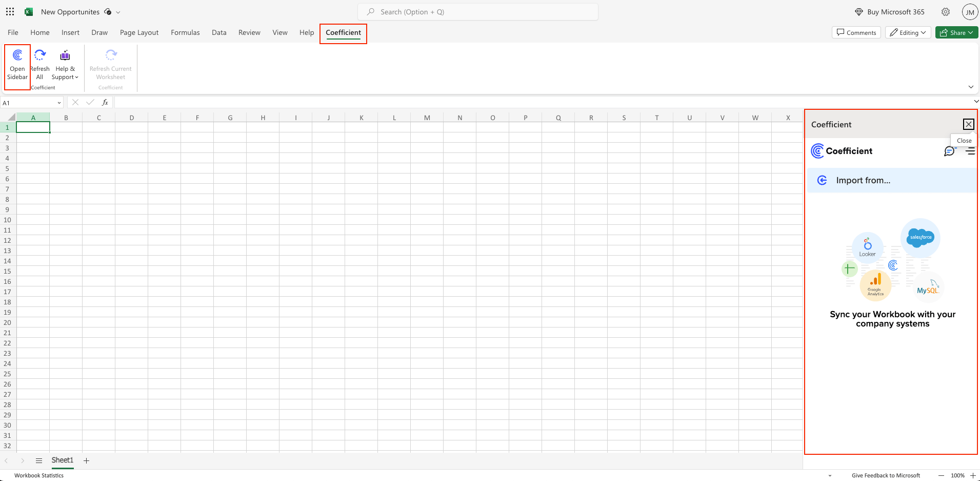Click the green plus connector icon
The height and width of the screenshot is (481, 980).
[x=850, y=268]
